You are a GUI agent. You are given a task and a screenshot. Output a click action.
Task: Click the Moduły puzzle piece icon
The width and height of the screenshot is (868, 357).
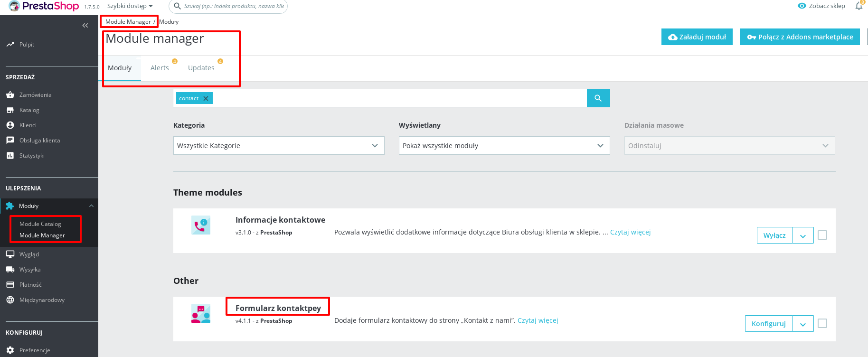click(10, 206)
